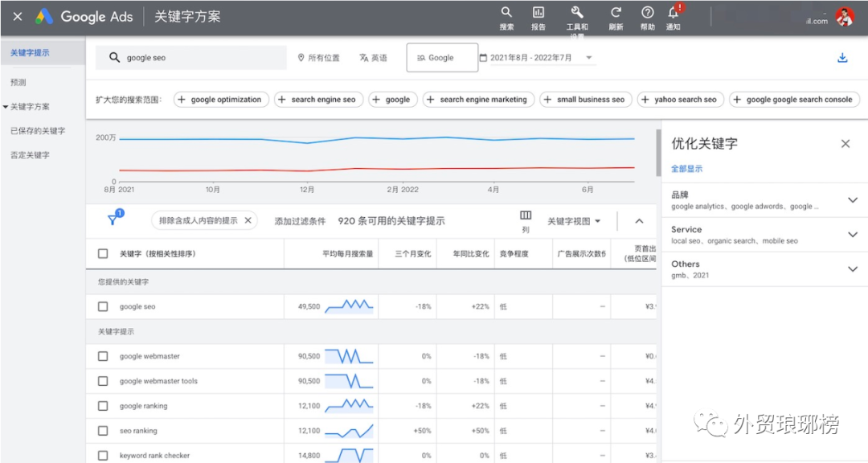Screen dimensions: 868x463
Task: Close the keyword plan with the X icon
Action: [18, 17]
